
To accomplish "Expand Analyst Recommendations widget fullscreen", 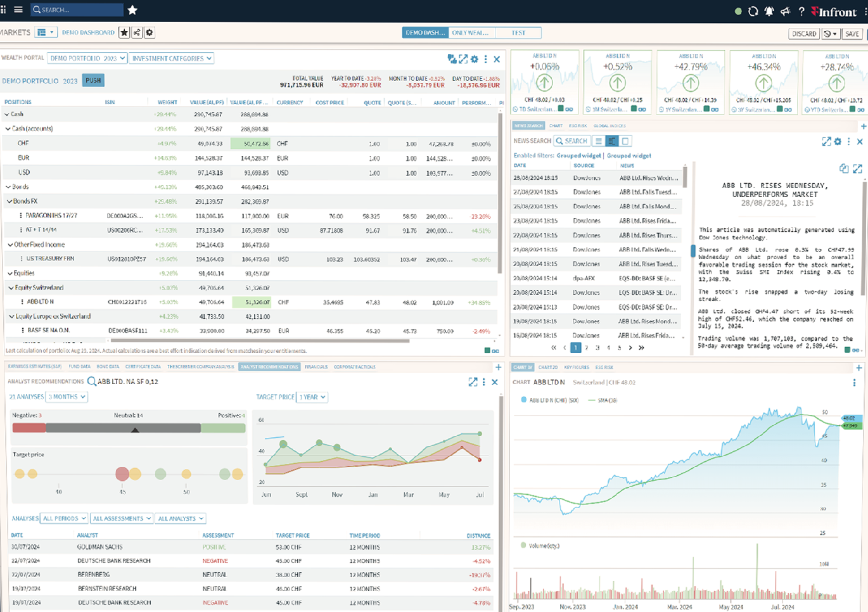I will (x=473, y=382).
